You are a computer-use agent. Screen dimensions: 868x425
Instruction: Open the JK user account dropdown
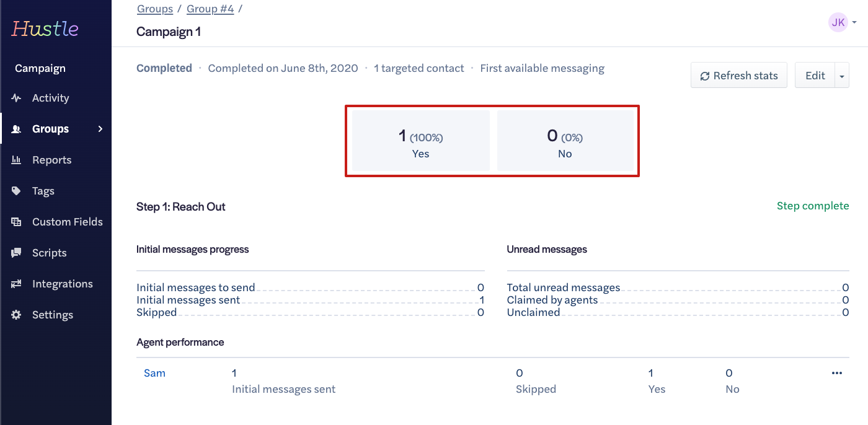(x=843, y=22)
